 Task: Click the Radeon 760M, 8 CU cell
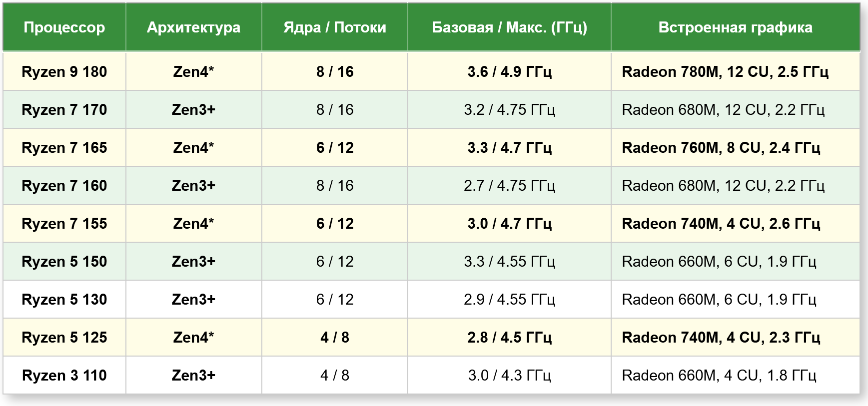click(736, 147)
